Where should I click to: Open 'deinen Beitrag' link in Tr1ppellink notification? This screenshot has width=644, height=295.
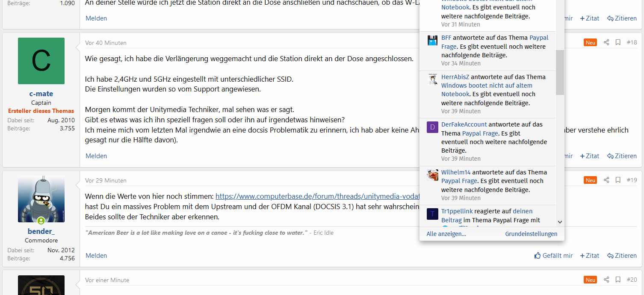tap(487, 215)
